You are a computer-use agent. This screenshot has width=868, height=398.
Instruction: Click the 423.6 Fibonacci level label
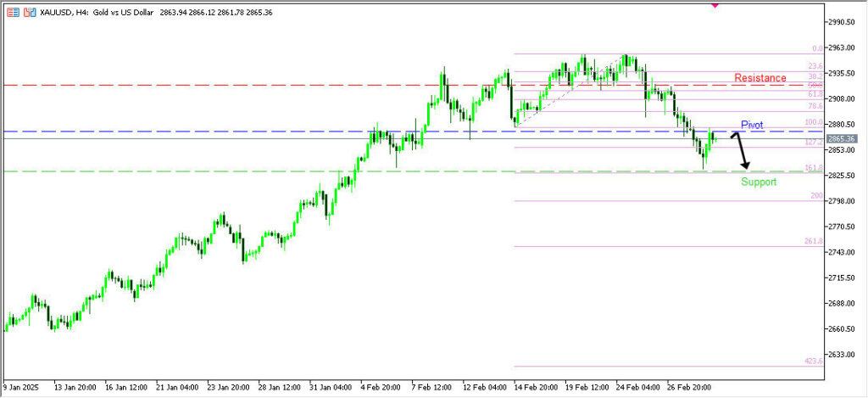click(x=813, y=362)
